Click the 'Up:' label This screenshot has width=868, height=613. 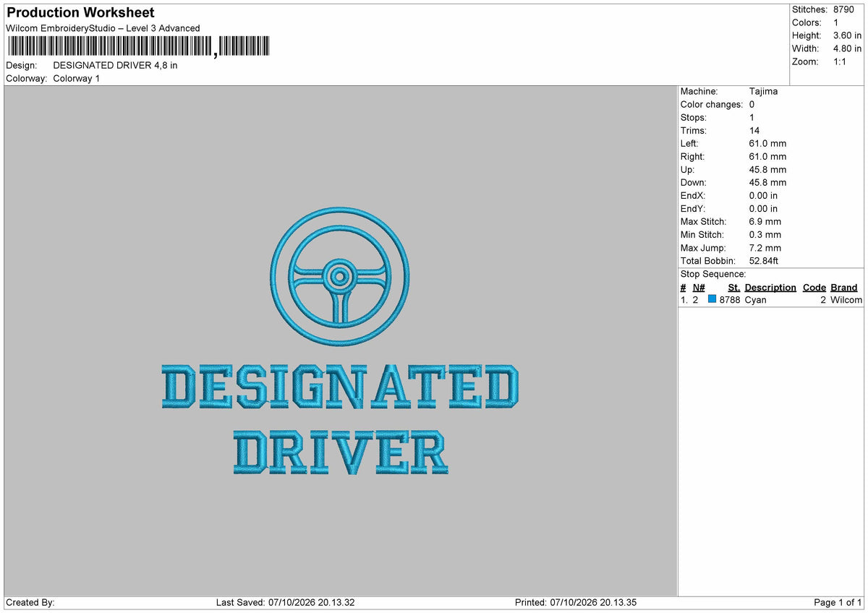(x=687, y=169)
